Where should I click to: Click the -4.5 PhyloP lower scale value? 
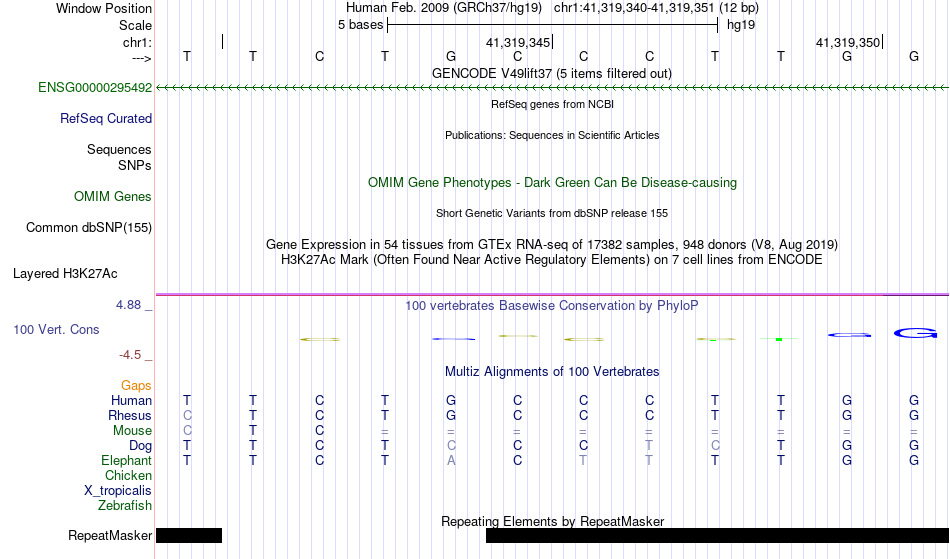pos(130,355)
